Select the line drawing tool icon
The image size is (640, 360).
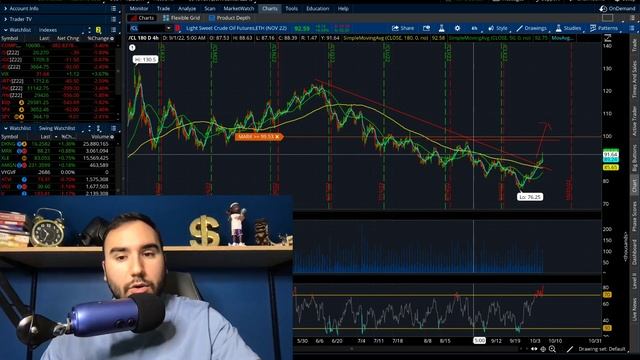pos(570,349)
